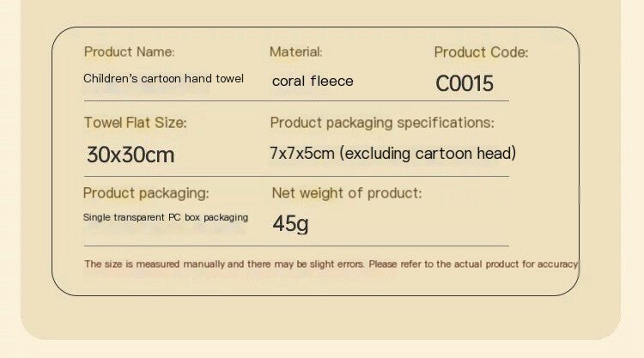
Task: Click the faint blurred text under the disclaimer
Action: 240,277
